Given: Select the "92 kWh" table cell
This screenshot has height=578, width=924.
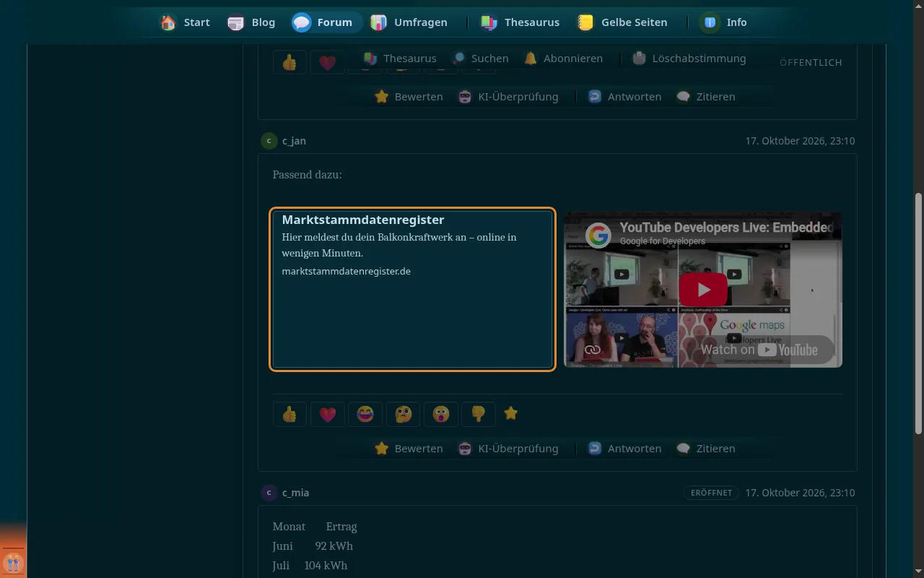Looking at the screenshot, I should 334,546.
